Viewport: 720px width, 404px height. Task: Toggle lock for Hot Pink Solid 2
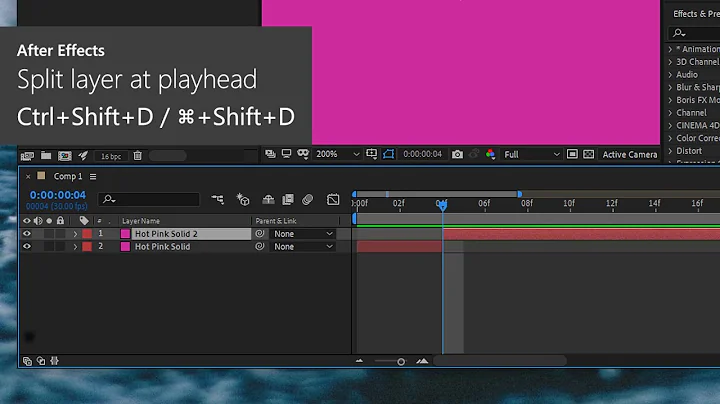click(x=60, y=234)
